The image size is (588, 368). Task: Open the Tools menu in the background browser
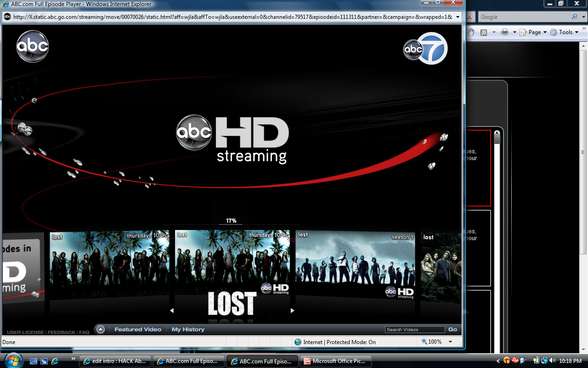pos(564,32)
